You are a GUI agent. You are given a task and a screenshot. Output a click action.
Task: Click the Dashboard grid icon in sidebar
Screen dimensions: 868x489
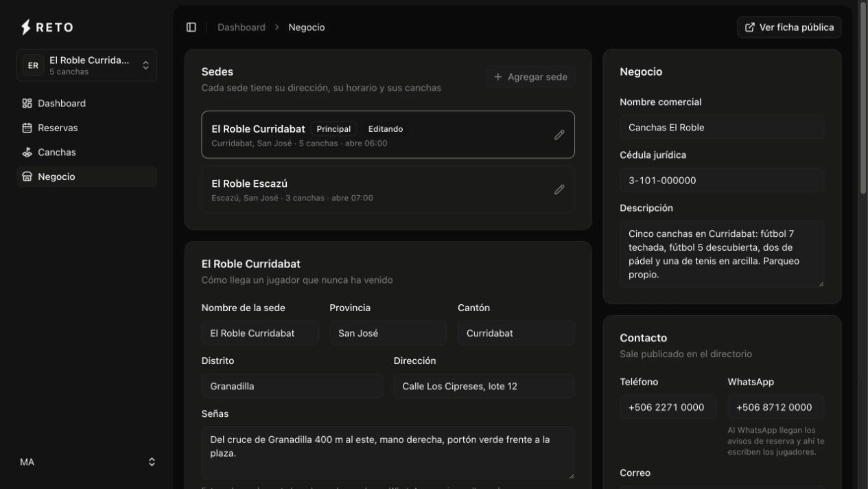click(27, 104)
